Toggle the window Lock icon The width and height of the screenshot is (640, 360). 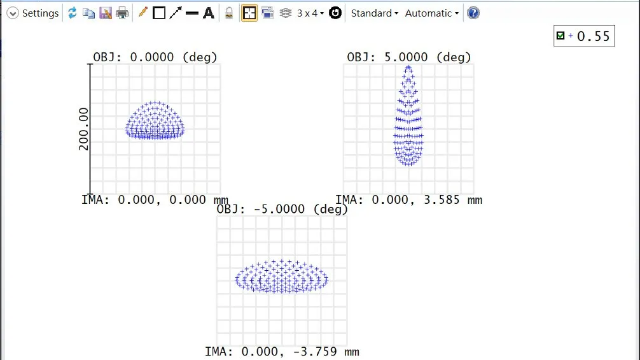click(229, 13)
